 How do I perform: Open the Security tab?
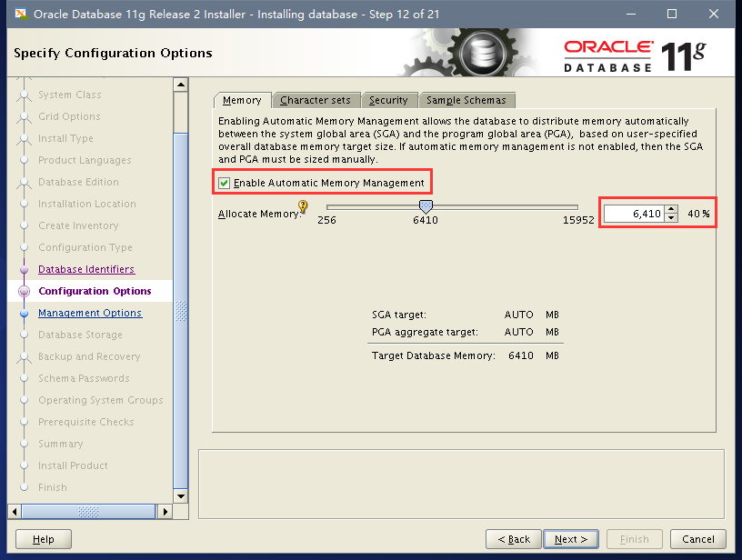[x=388, y=100]
